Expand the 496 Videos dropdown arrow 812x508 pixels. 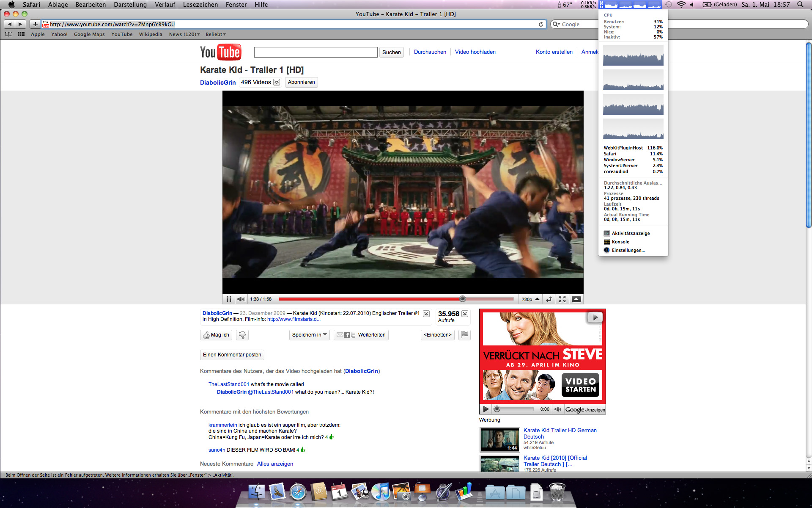(277, 82)
